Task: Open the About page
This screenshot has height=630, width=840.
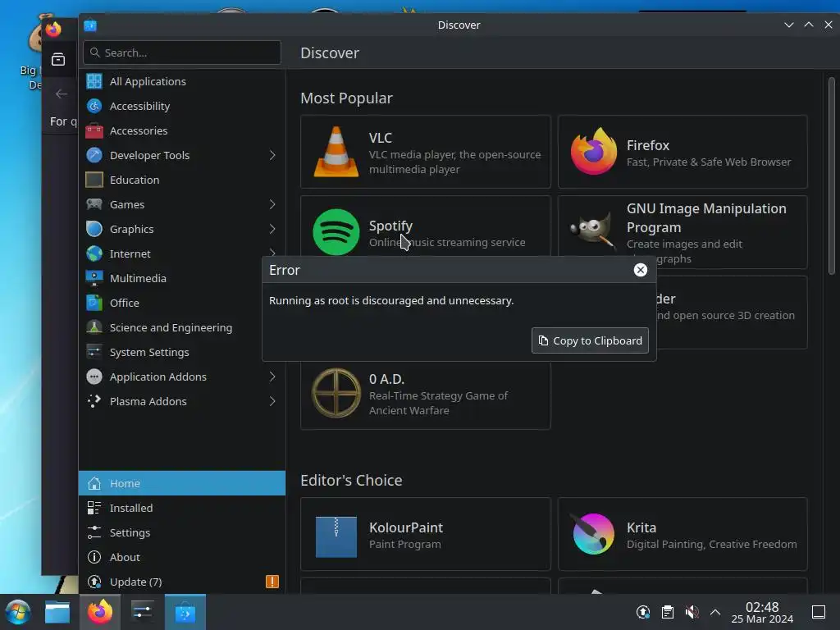Action: tap(182, 557)
